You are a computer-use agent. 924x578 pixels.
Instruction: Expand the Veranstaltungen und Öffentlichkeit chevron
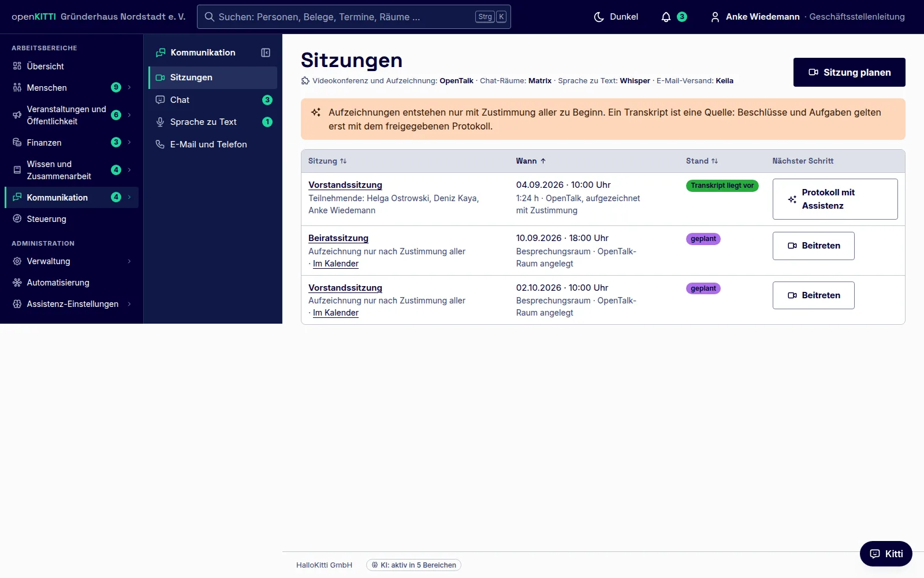coord(129,115)
